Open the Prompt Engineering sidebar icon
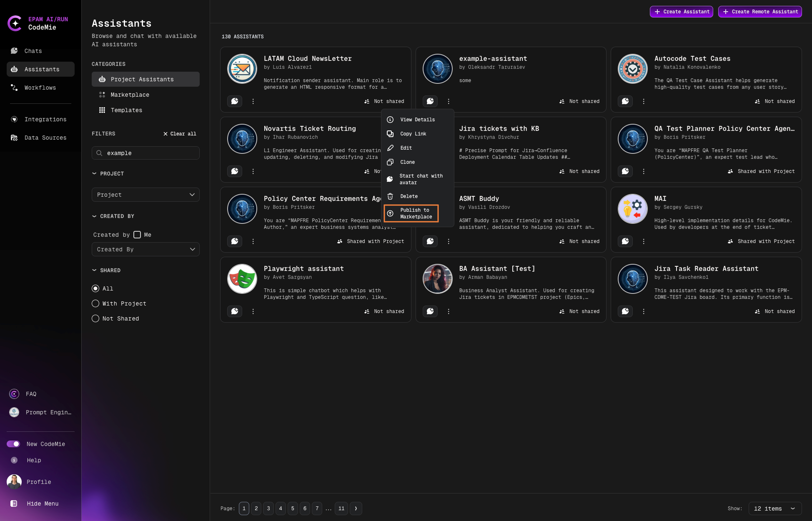The width and height of the screenshot is (812, 521). point(14,412)
